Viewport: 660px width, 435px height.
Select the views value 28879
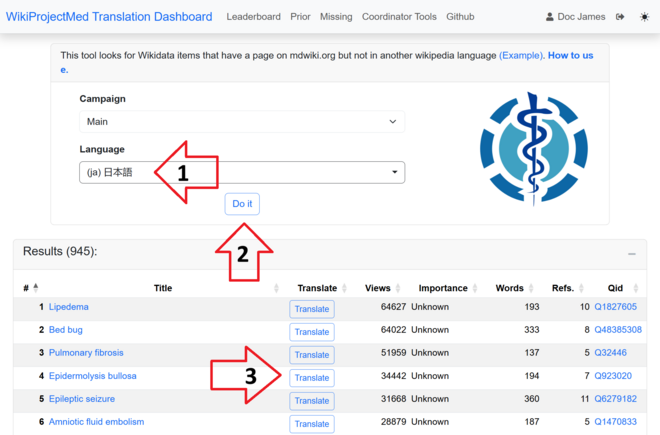point(393,422)
